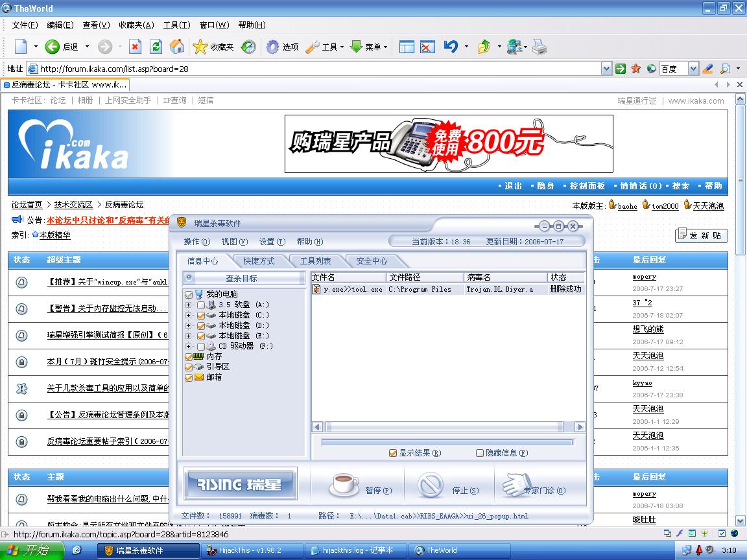Click the green go arrow beside address bar
This screenshot has width=747, height=560.
[621, 69]
